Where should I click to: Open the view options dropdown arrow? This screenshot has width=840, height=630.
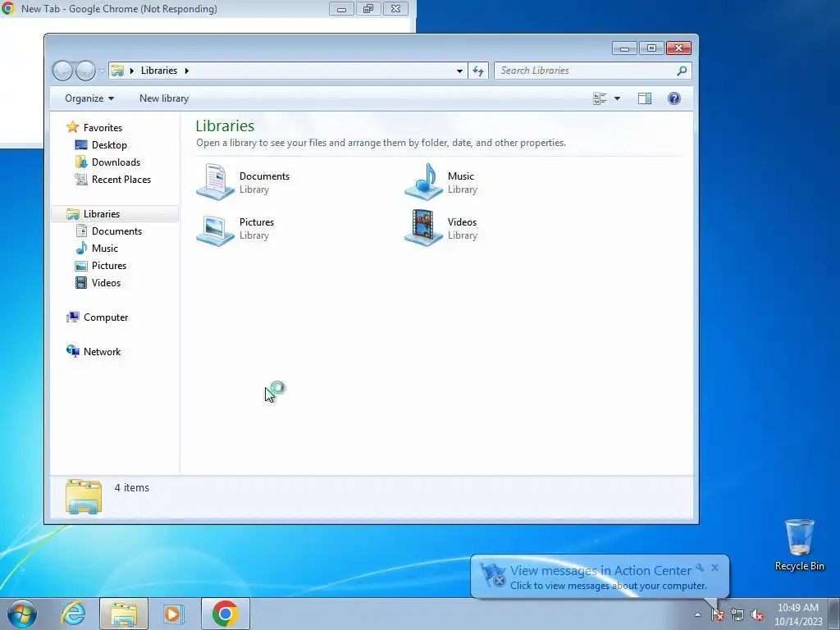click(617, 98)
